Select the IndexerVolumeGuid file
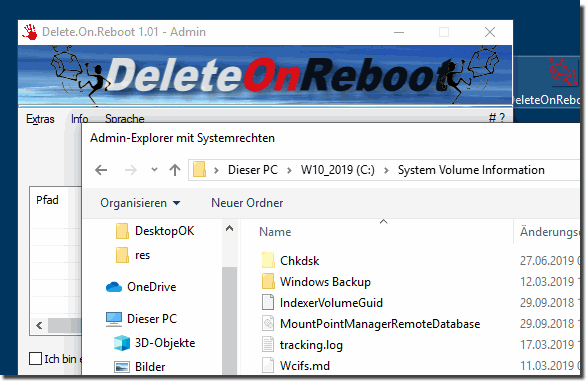The height and width of the screenshot is (382, 587). [331, 303]
